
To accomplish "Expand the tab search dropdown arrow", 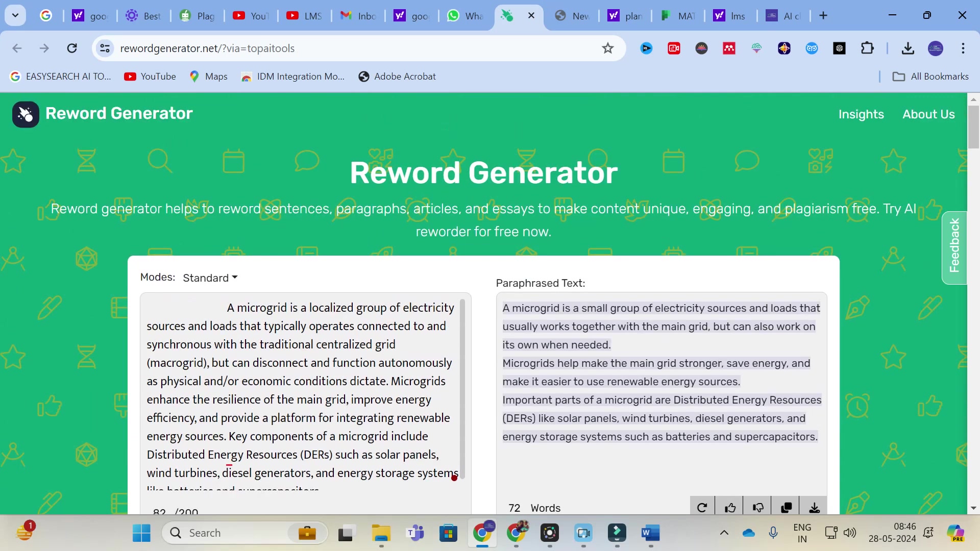I will click(15, 15).
